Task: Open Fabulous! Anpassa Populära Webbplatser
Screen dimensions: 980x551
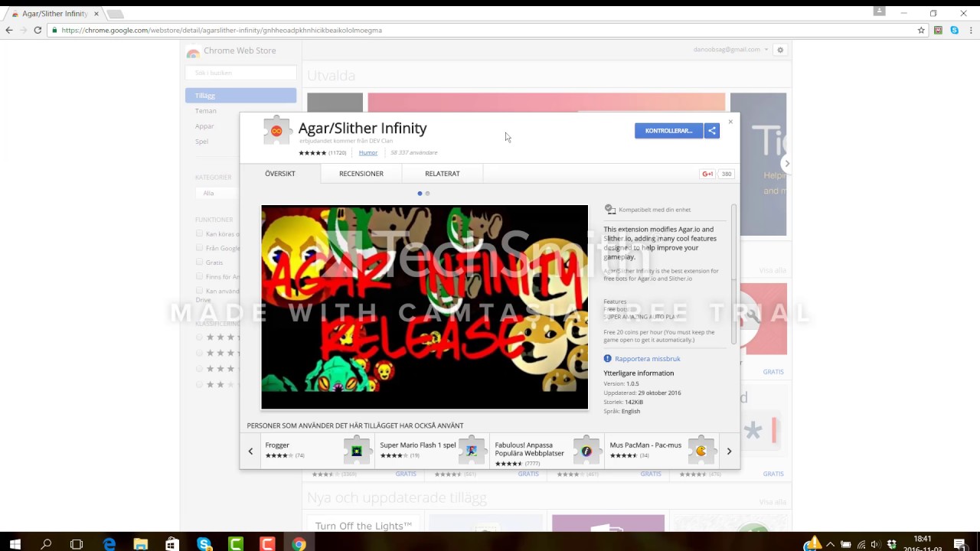Action: point(547,451)
